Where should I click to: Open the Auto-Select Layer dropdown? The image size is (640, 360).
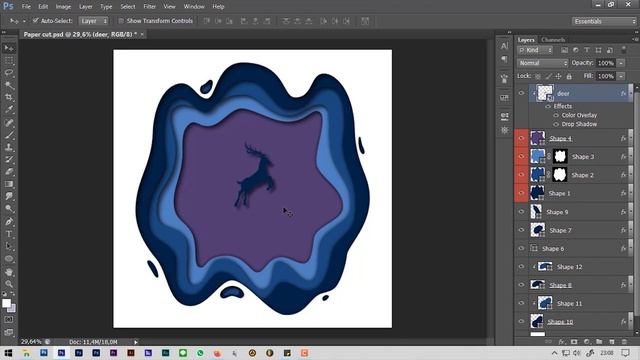(93, 21)
